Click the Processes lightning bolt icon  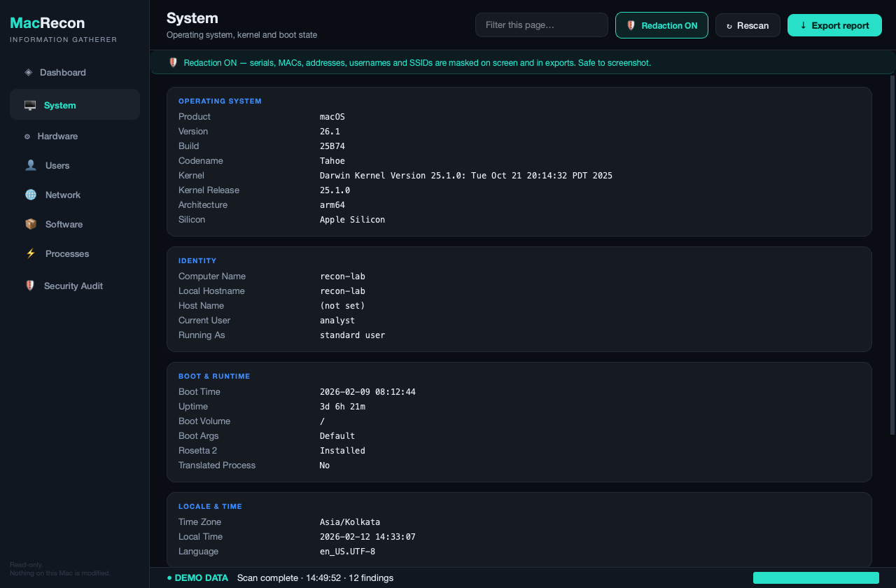31,253
